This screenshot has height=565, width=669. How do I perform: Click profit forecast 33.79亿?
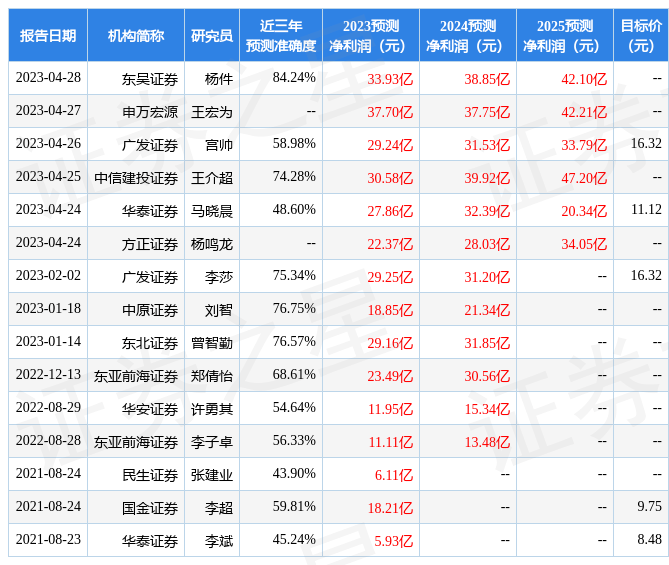click(584, 145)
